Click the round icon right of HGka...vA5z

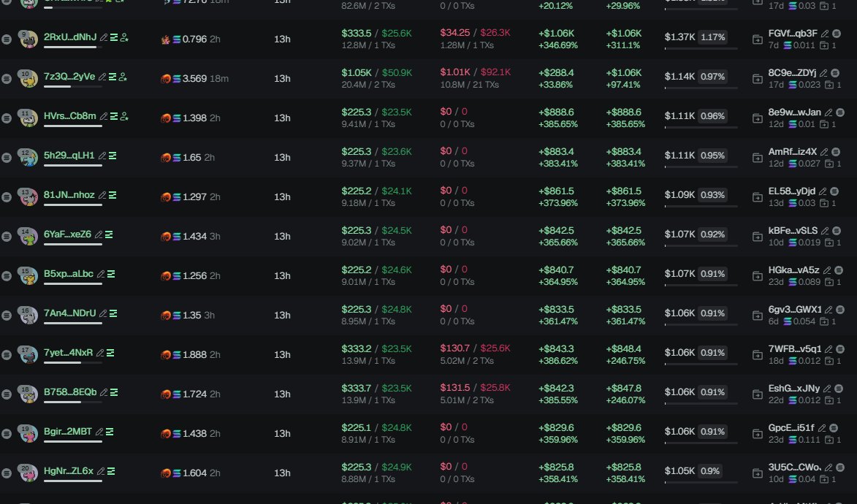click(838, 270)
